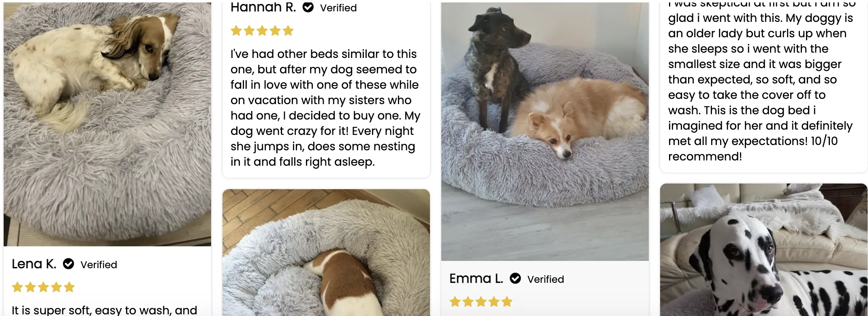Click Lena K.'s five-star rating

[x=43, y=287]
